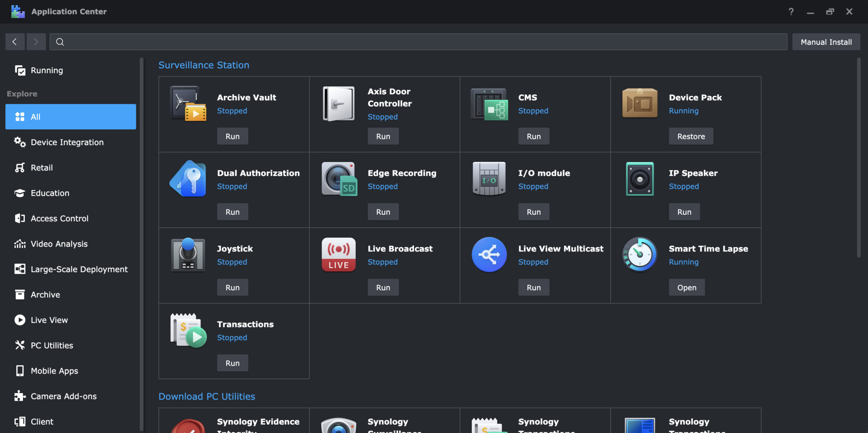The image size is (868, 433).
Task: Click the Device Pack box icon
Action: pyautogui.click(x=640, y=103)
